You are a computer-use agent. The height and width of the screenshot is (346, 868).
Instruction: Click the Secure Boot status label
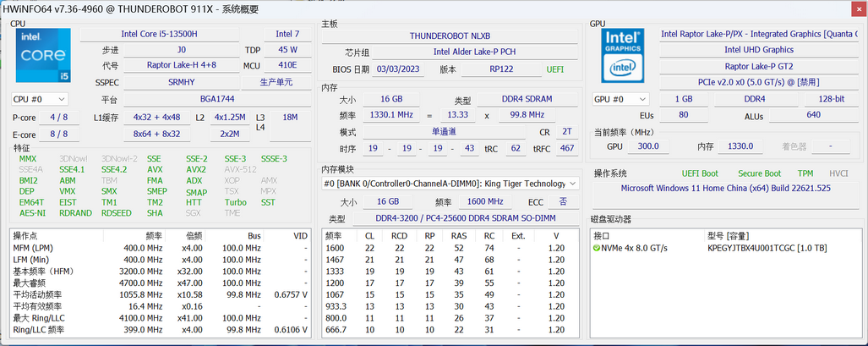click(x=760, y=173)
